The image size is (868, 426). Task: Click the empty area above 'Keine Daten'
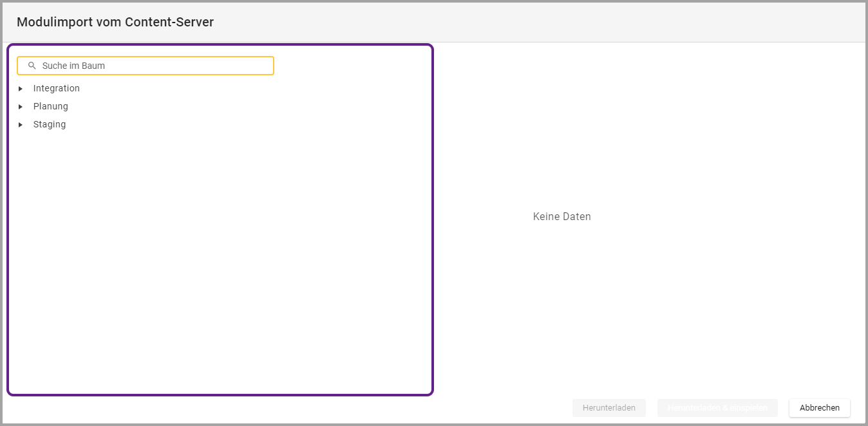(561, 129)
